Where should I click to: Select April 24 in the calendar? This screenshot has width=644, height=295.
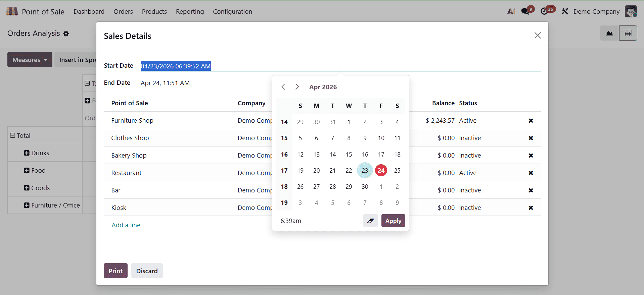coord(381,170)
